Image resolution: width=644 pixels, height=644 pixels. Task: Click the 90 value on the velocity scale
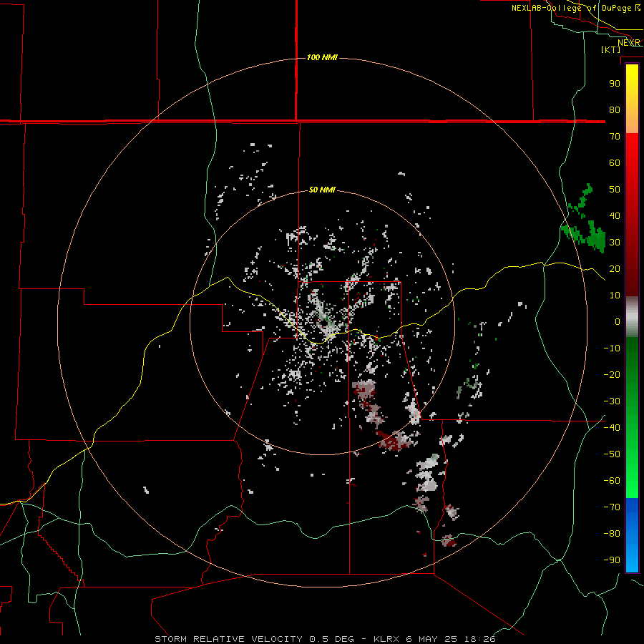pos(615,84)
